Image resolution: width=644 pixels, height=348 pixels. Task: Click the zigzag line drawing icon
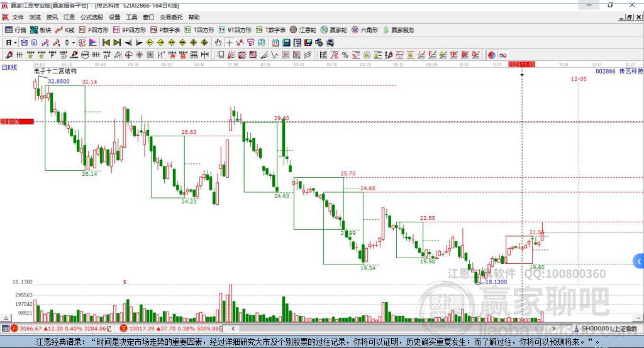(275, 55)
